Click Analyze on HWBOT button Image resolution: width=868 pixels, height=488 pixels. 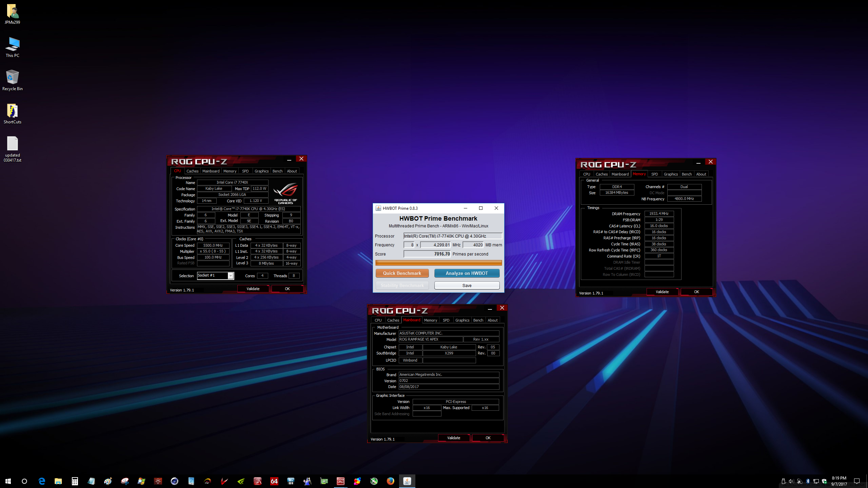467,273
